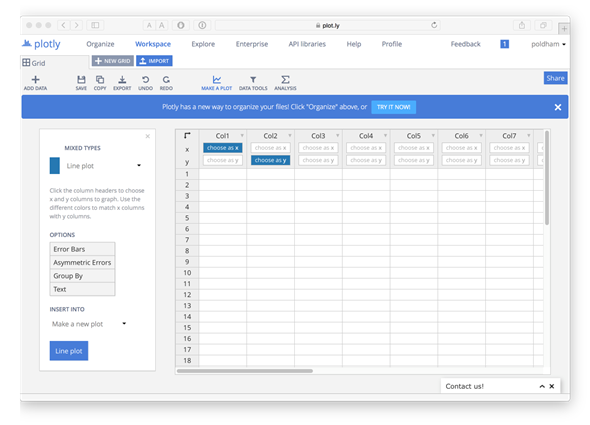
Task: Set Col7 choose as x
Action: tap(509, 148)
